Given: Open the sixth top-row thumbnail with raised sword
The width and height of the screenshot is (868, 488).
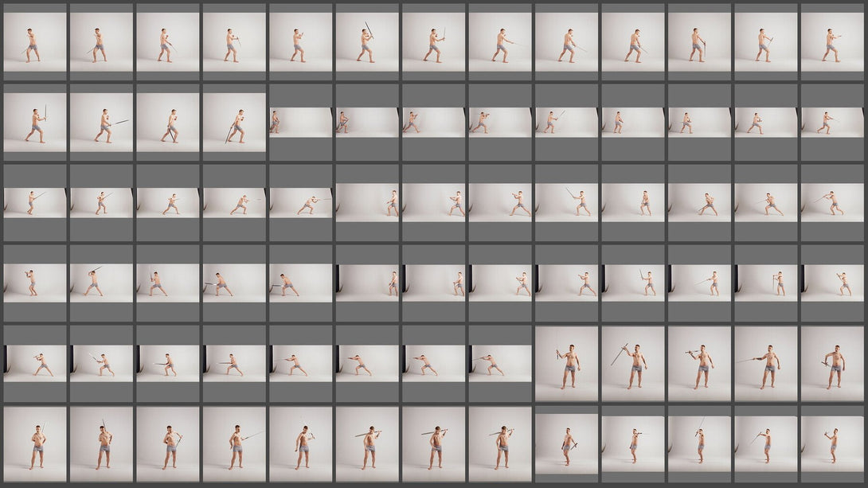Looking at the screenshot, I should point(367,42).
